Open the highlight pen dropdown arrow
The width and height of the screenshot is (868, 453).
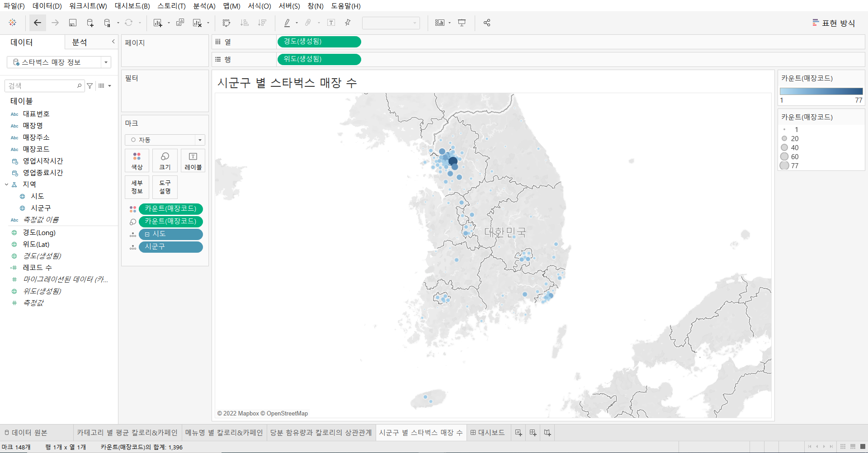click(x=297, y=23)
